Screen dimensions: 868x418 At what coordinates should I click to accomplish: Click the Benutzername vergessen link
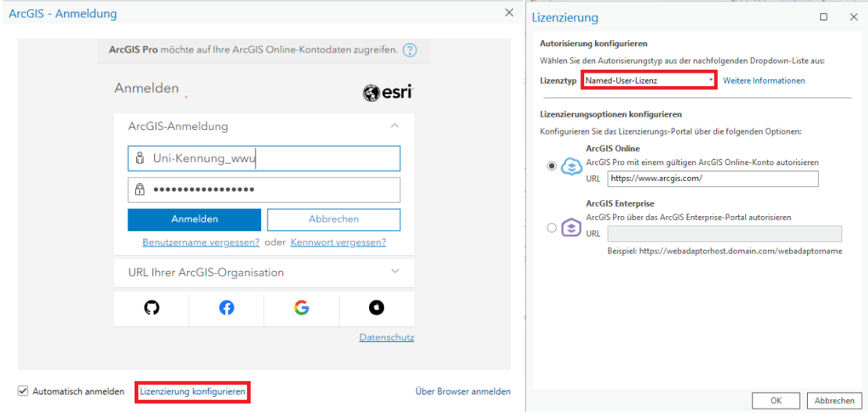201,243
